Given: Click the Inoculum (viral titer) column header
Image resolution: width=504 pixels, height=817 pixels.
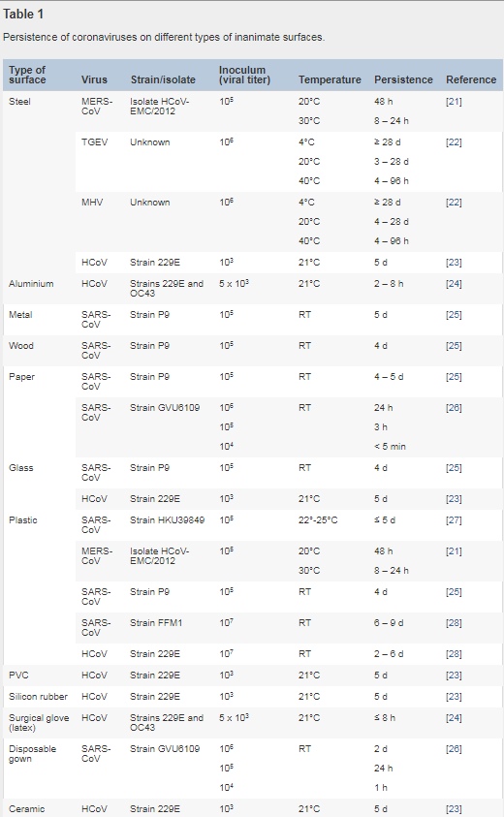Looking at the screenshot, I should tap(244, 75).
